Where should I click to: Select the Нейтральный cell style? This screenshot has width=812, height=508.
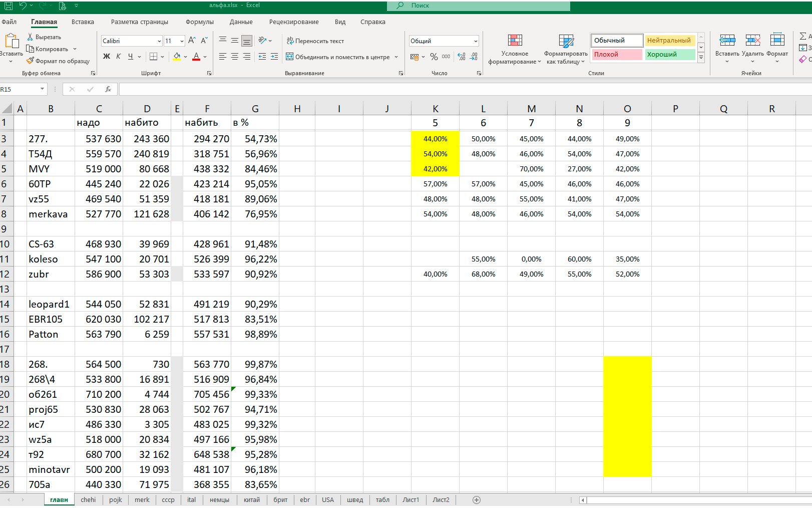669,41
